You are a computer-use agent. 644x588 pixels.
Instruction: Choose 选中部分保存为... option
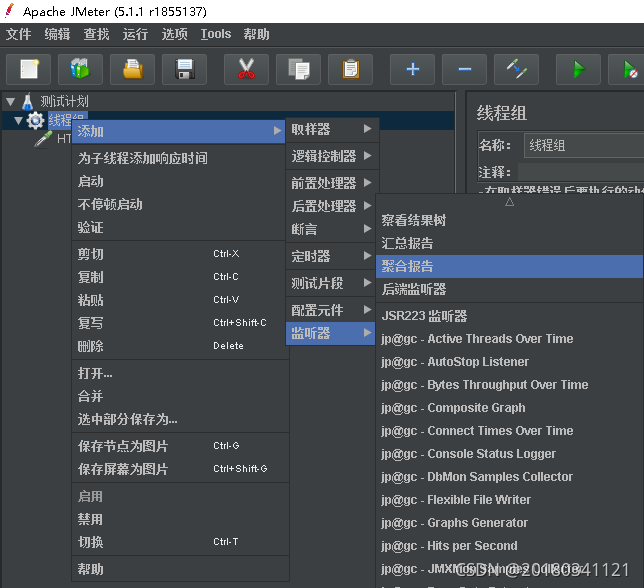click(x=180, y=419)
